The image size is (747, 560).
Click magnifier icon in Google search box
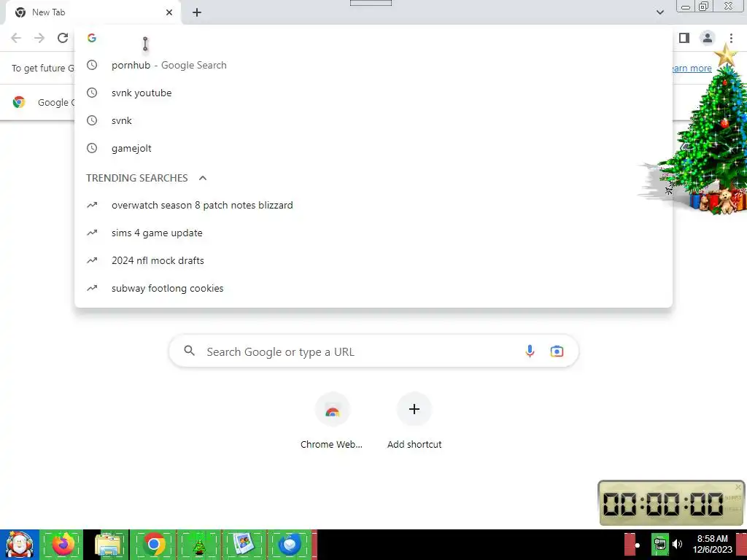coord(189,351)
